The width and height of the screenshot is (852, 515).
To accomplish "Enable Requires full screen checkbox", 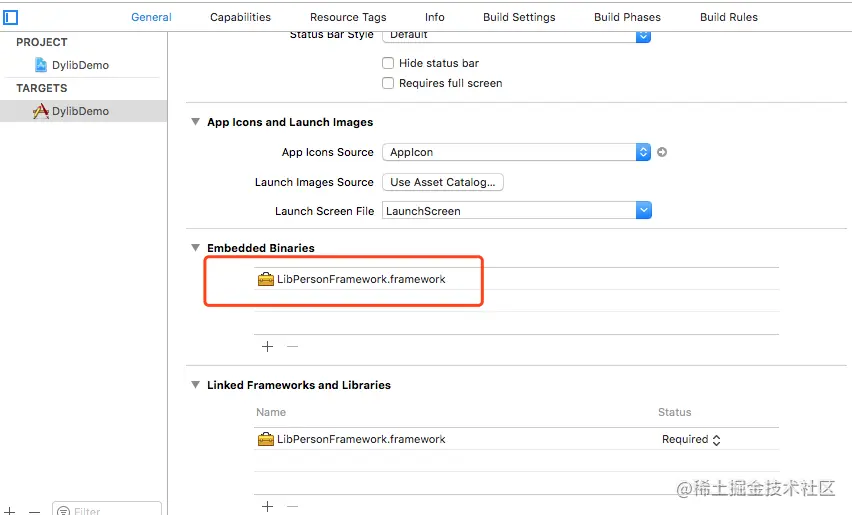I will pos(388,83).
